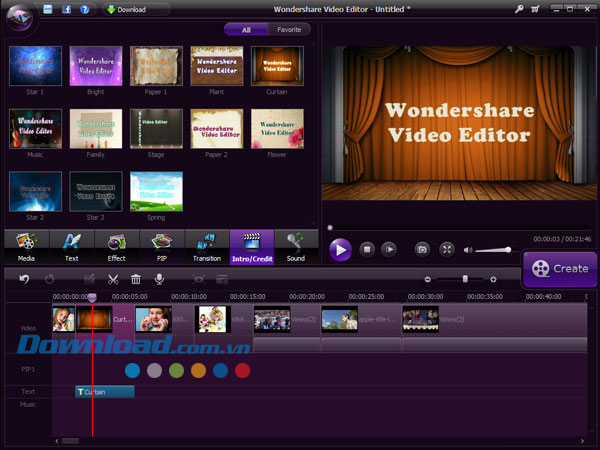The width and height of the screenshot is (600, 450).
Task: Open the Transition tab
Action: click(207, 247)
